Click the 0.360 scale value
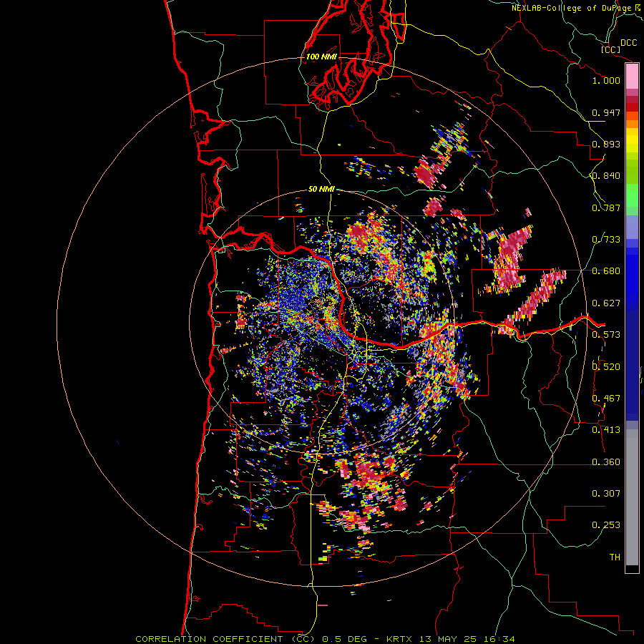Viewport: 644px width, 644px height. (x=606, y=462)
